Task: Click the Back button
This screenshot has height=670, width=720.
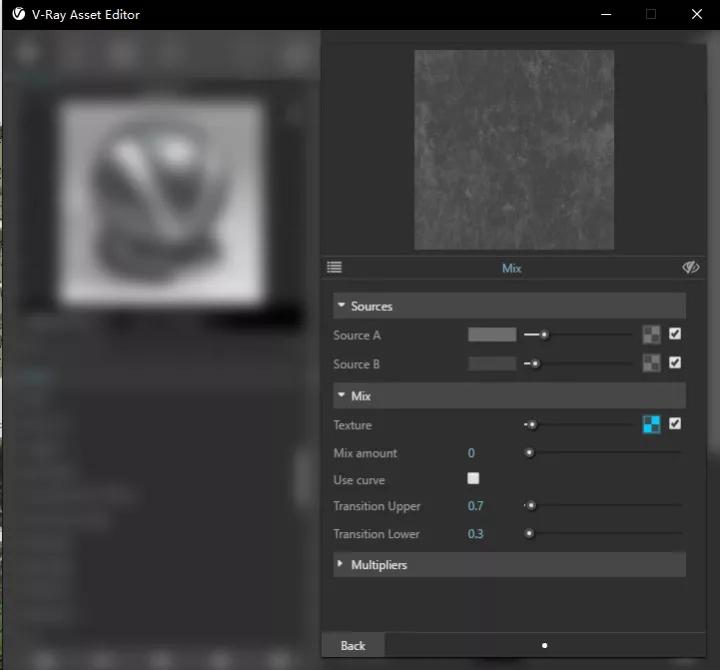Action: click(353, 645)
